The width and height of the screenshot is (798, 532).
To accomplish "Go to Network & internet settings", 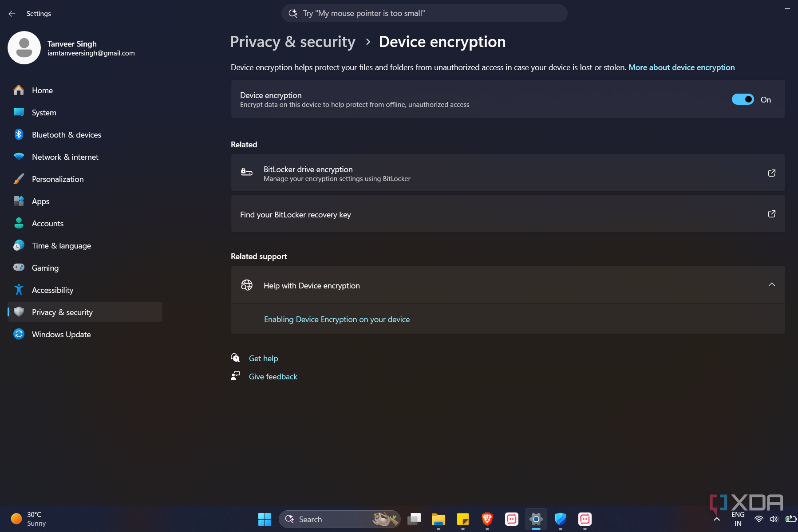I will [85, 157].
